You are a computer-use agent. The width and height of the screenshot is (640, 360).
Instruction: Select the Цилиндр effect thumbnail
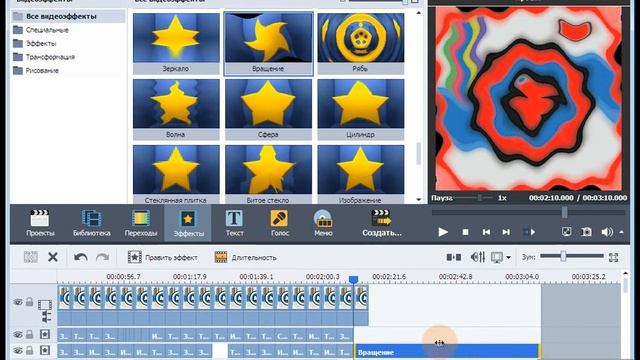(x=361, y=109)
